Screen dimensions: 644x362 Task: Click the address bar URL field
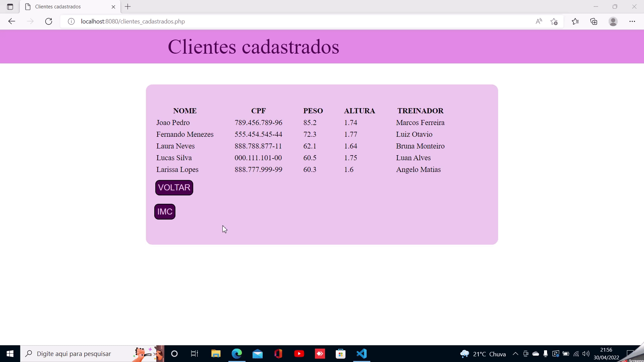[132, 21]
